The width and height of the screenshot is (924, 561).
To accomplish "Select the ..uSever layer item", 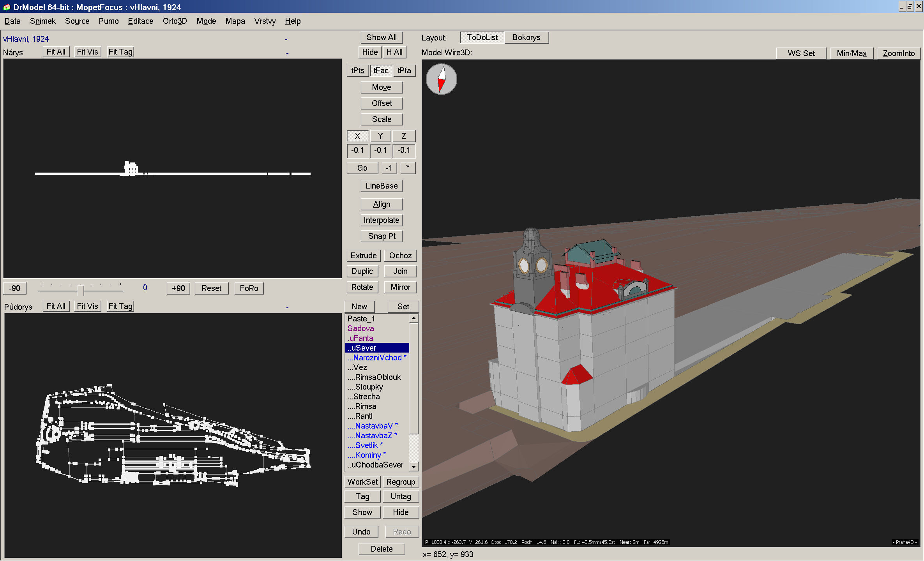I will click(x=376, y=347).
